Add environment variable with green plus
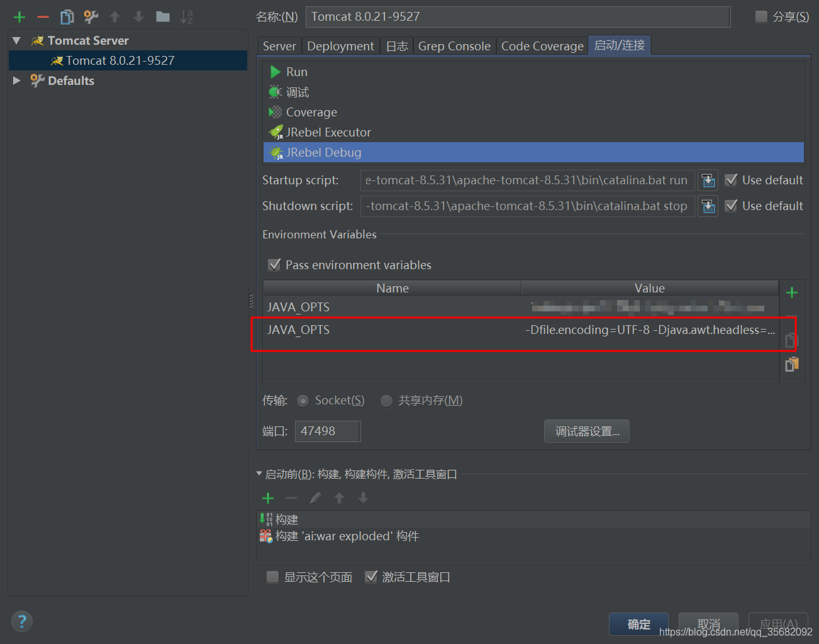 point(792,292)
